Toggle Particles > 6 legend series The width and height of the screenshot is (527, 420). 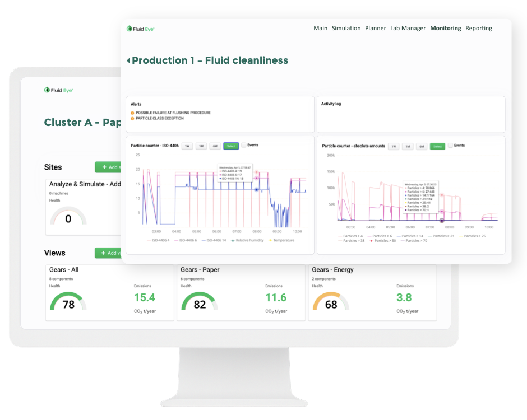pos(380,236)
